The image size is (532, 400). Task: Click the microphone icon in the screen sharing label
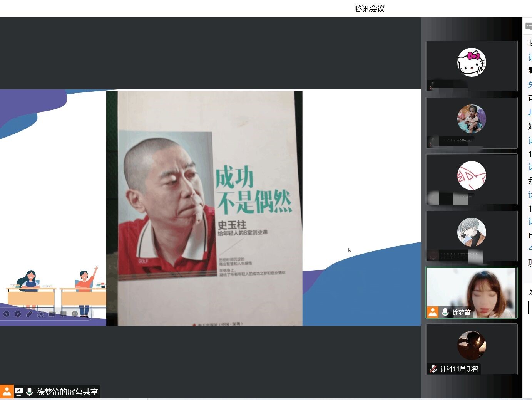29,392
